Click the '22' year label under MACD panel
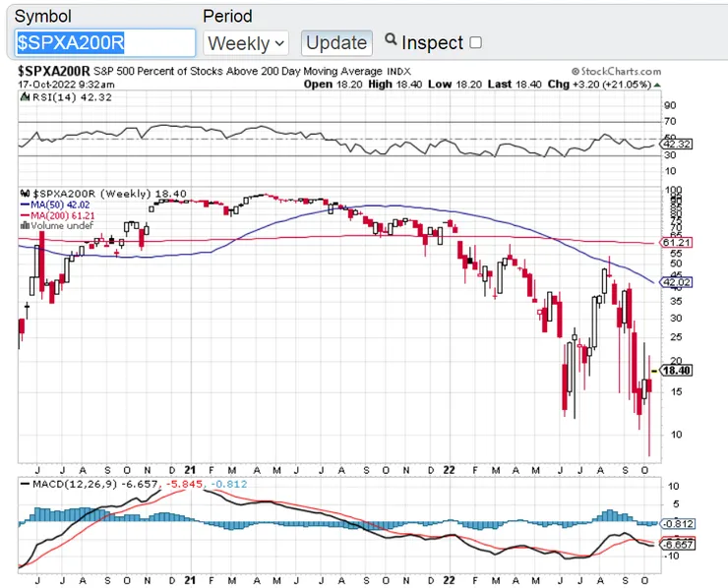Image resolution: width=728 pixels, height=588 pixels. coord(449,580)
